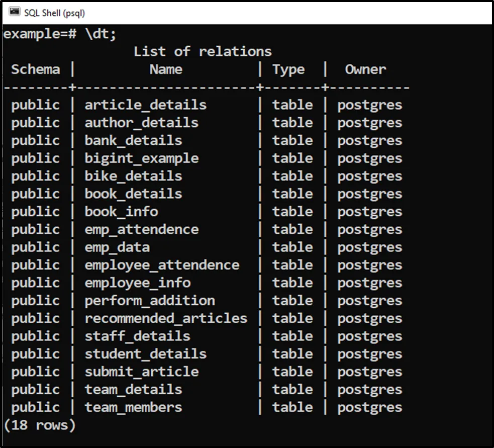Viewport: 494px width, 448px height.
Task: Click the recommended_articles table entry
Action: pos(166,318)
